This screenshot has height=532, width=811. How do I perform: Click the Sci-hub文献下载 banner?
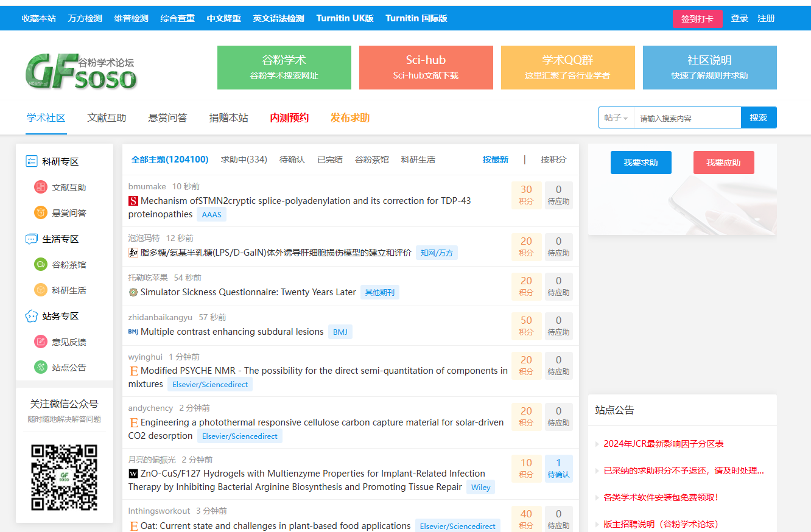click(426, 68)
